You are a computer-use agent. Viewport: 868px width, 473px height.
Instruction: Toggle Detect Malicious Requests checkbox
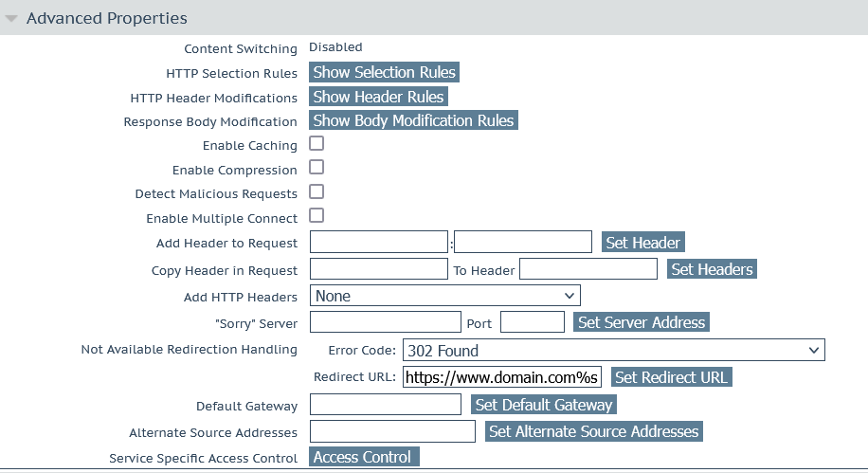[316, 191]
